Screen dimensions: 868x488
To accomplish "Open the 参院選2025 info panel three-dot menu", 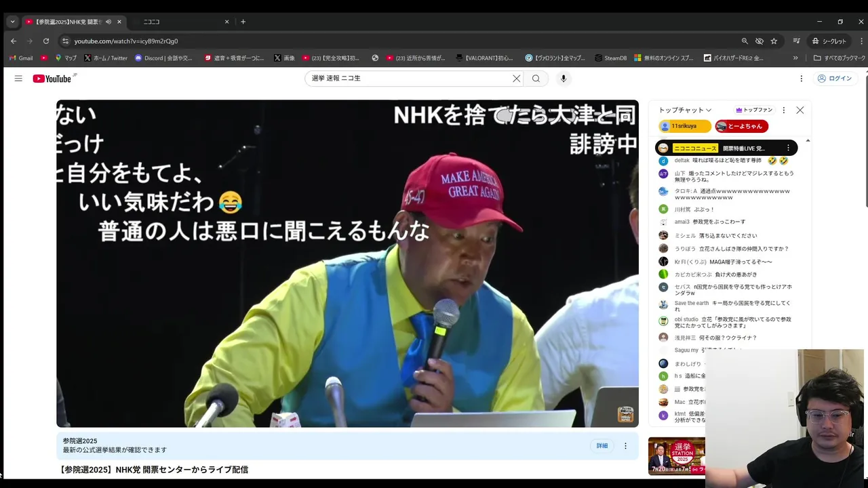I will 625,446.
